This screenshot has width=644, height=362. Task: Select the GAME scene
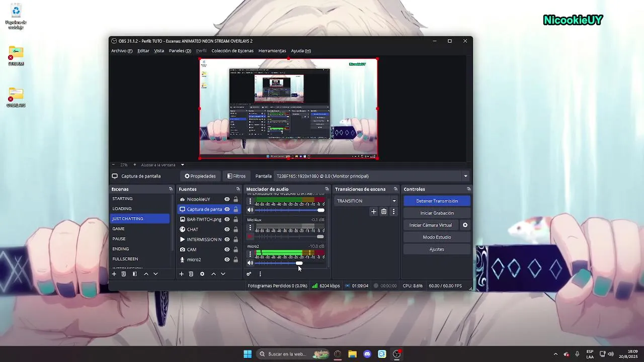click(140, 229)
